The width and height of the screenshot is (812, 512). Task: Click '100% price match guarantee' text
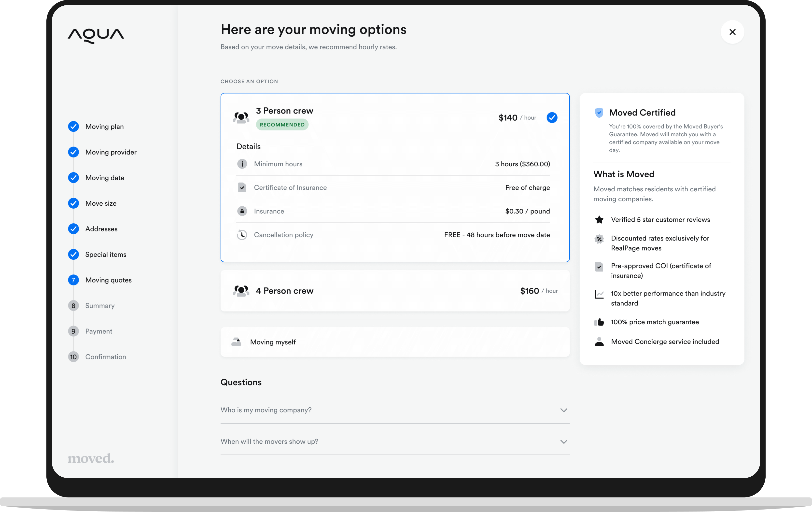(x=655, y=322)
